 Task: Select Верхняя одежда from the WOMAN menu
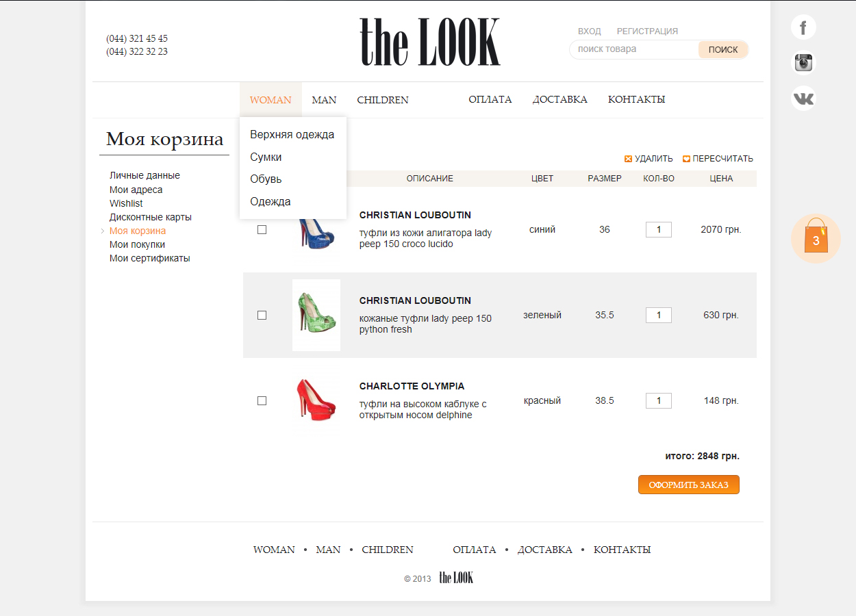(292, 135)
